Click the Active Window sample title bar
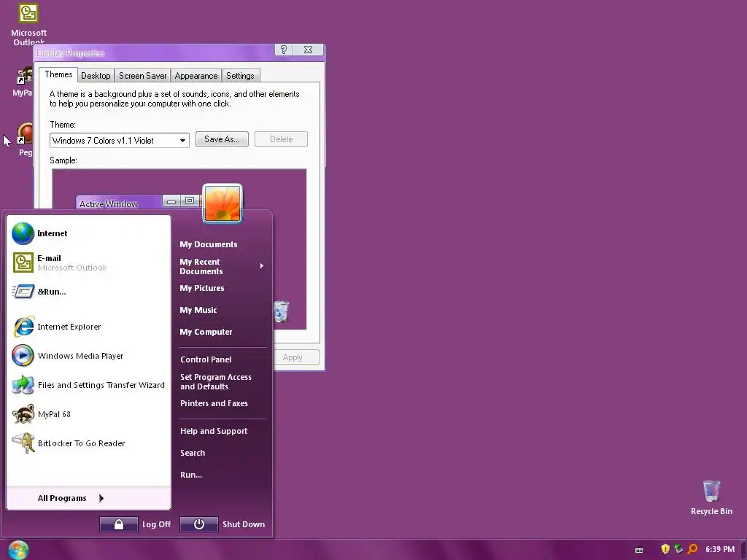The width and height of the screenshot is (747, 560). (119, 203)
